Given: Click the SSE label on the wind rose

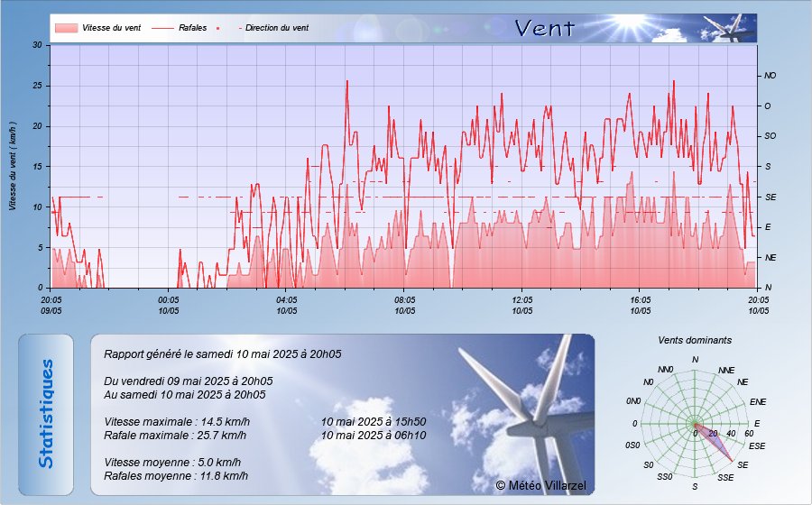Looking at the screenshot, I should tap(725, 478).
